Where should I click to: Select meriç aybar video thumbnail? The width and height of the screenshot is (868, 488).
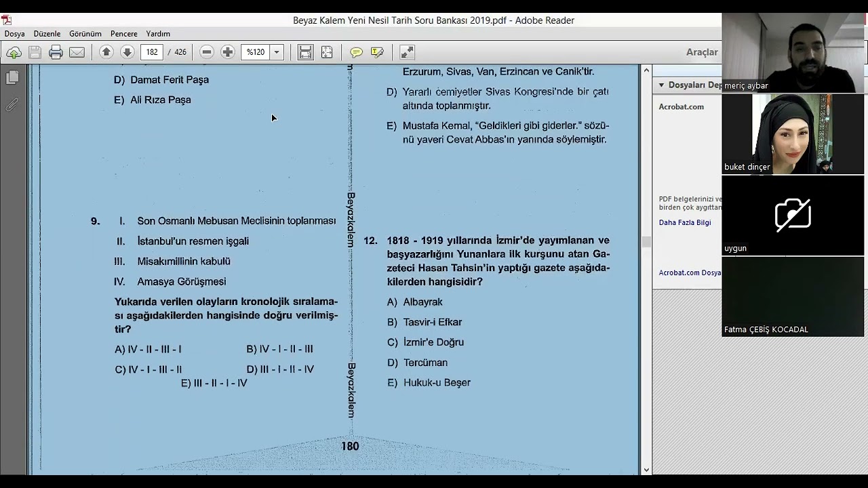tap(793, 52)
